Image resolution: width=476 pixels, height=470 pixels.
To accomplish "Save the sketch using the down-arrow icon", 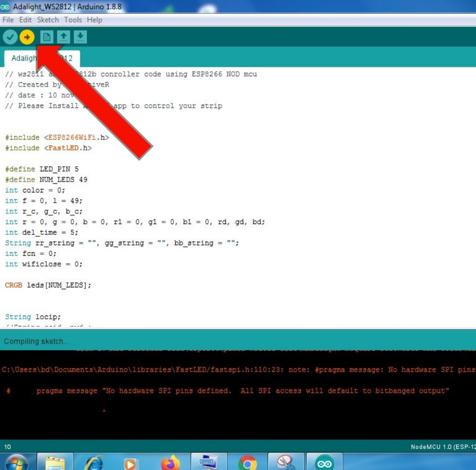I will (x=80, y=37).
